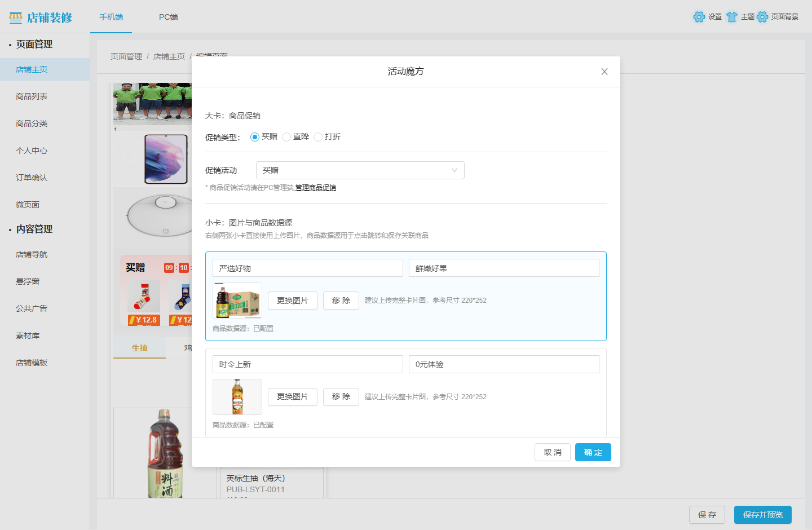
Task: Click the 内容管理 section heading
Action: 34,229
